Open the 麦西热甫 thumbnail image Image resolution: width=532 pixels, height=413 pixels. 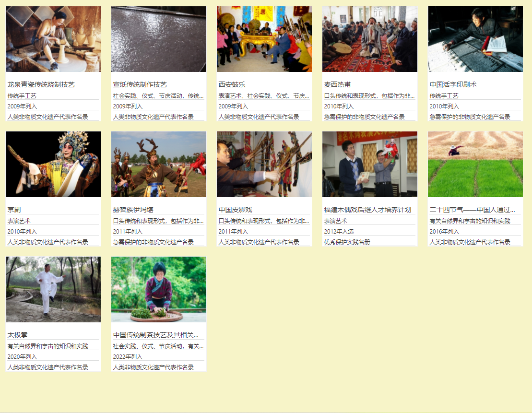(x=370, y=39)
